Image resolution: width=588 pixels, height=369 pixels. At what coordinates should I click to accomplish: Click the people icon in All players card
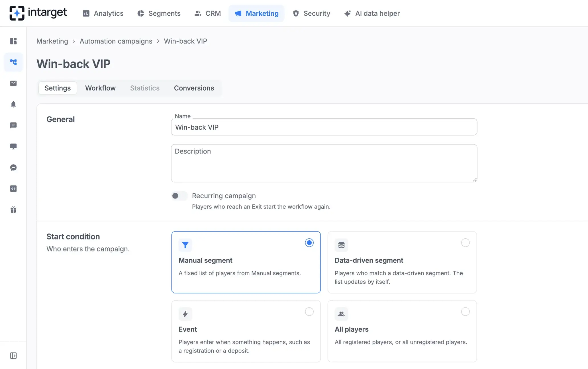[x=341, y=314]
